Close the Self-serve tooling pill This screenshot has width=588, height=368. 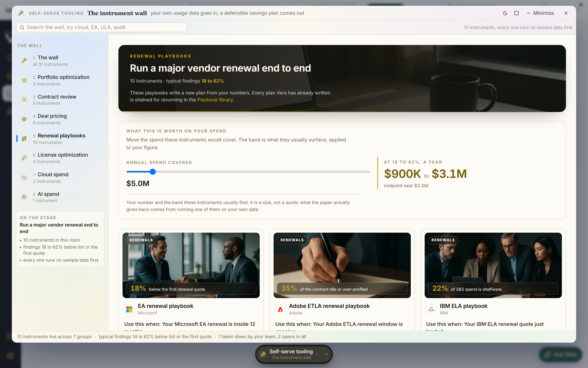(x=326, y=354)
